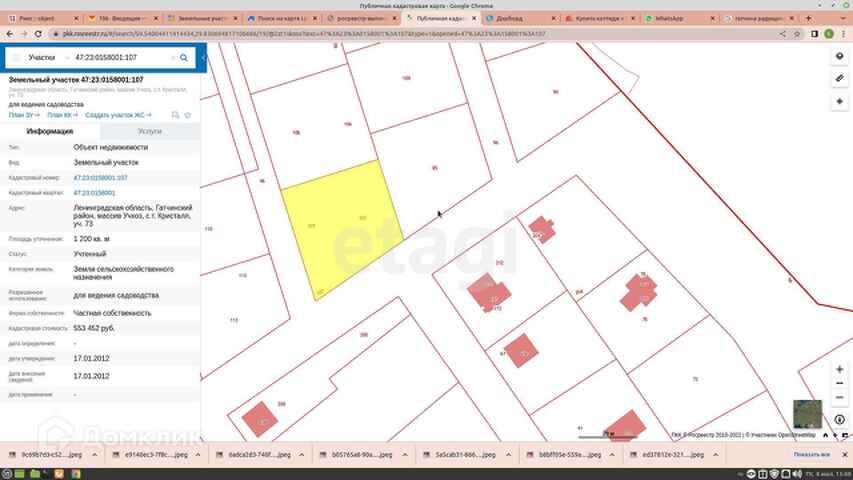Reload the page with the refresh icon
Image resolution: width=853 pixels, height=480 pixels.
point(38,34)
